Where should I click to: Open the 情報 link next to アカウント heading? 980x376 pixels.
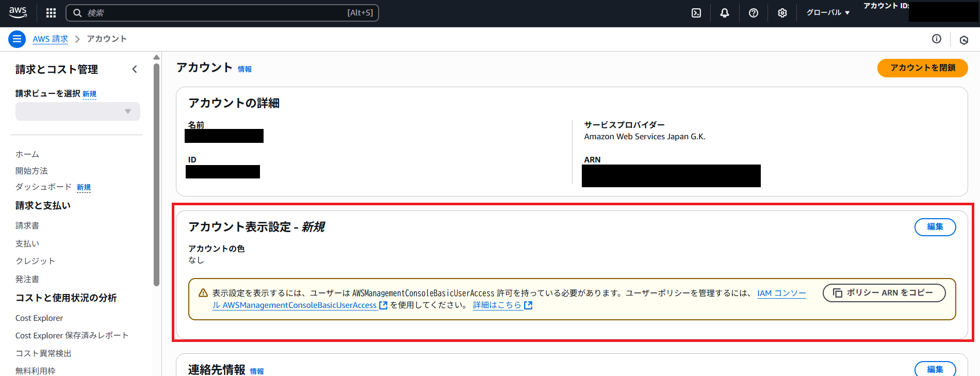coord(244,69)
